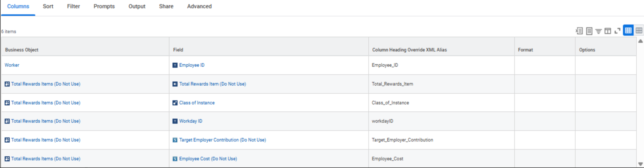Select the Employee_ID alias cell
This screenshot has height=168, width=644.
click(442, 65)
